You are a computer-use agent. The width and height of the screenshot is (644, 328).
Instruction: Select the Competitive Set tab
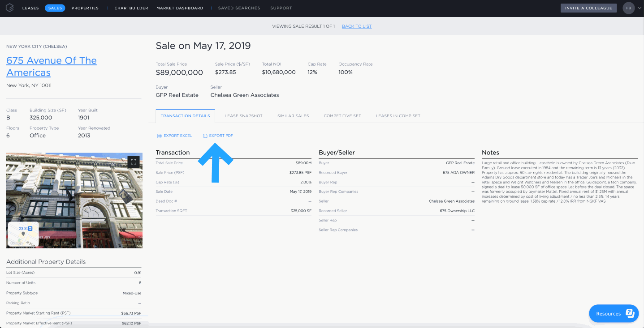tap(342, 116)
